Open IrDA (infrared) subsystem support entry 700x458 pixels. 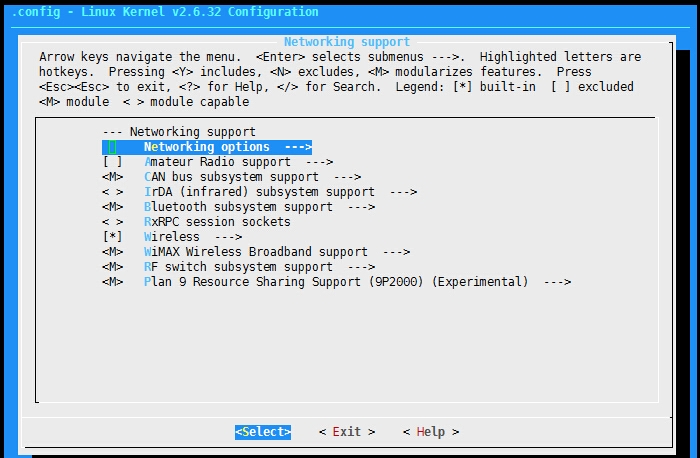[x=259, y=192]
